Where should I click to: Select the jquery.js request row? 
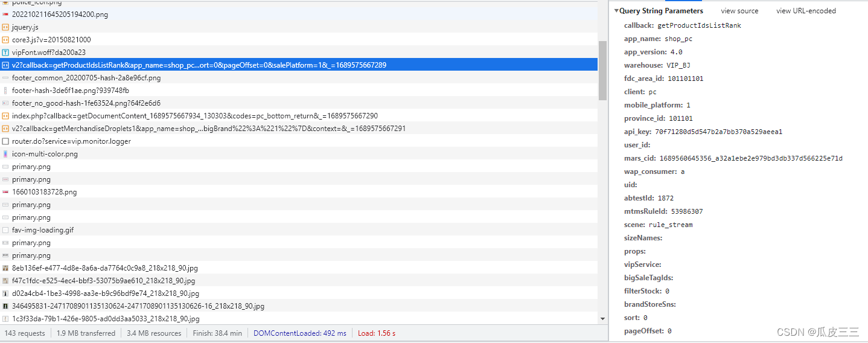coord(299,27)
